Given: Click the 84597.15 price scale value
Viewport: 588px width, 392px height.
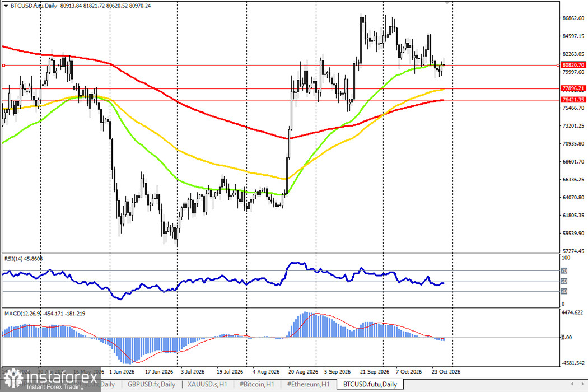Looking at the screenshot, I should (573, 36).
